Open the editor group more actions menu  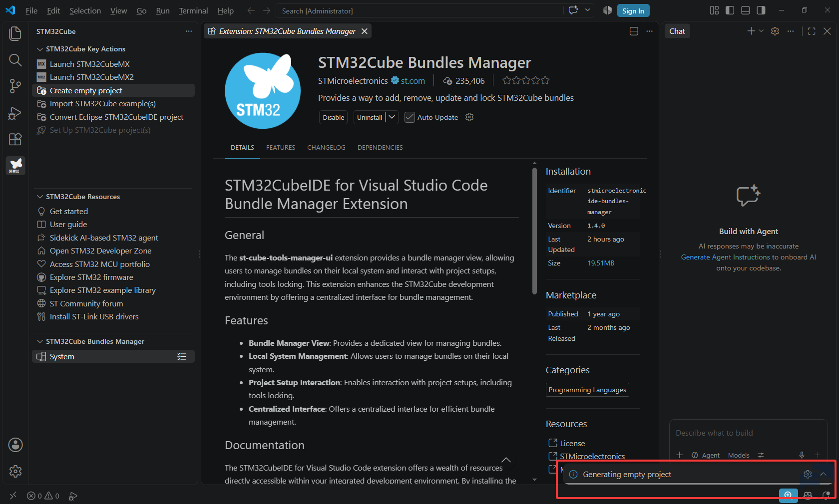tap(649, 31)
